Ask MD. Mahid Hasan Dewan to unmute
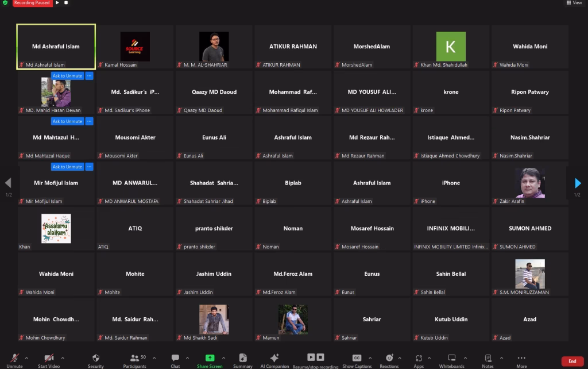The height and width of the screenshot is (369, 588). [67, 76]
